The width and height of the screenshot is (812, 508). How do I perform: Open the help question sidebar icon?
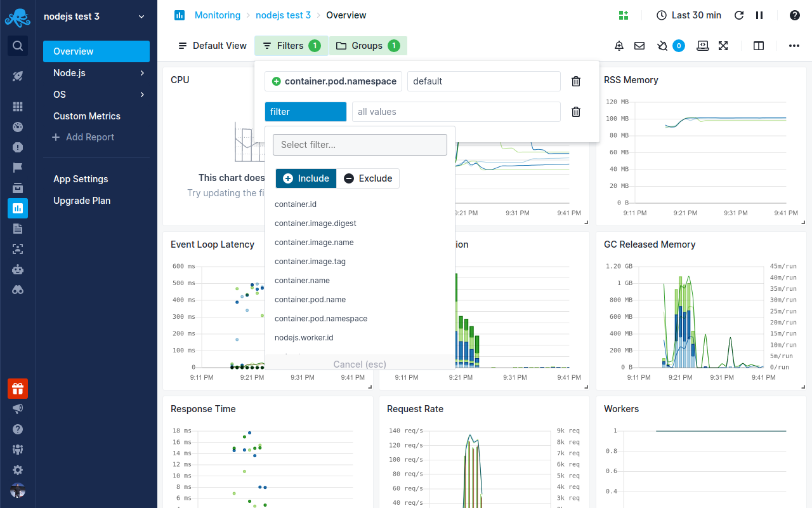pos(18,429)
